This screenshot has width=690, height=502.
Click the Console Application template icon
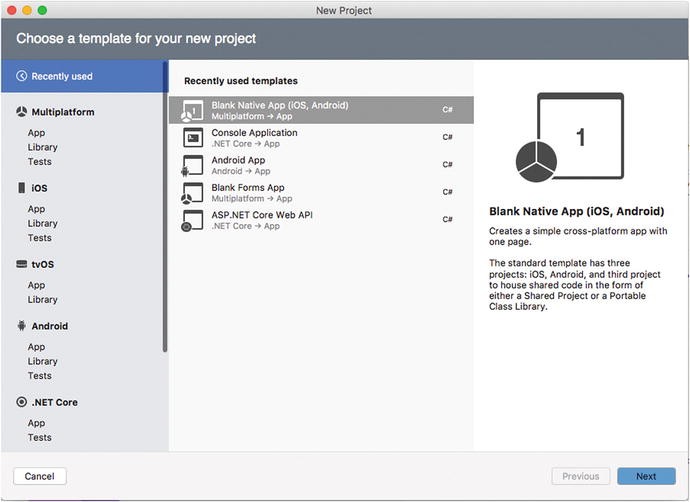[193, 137]
